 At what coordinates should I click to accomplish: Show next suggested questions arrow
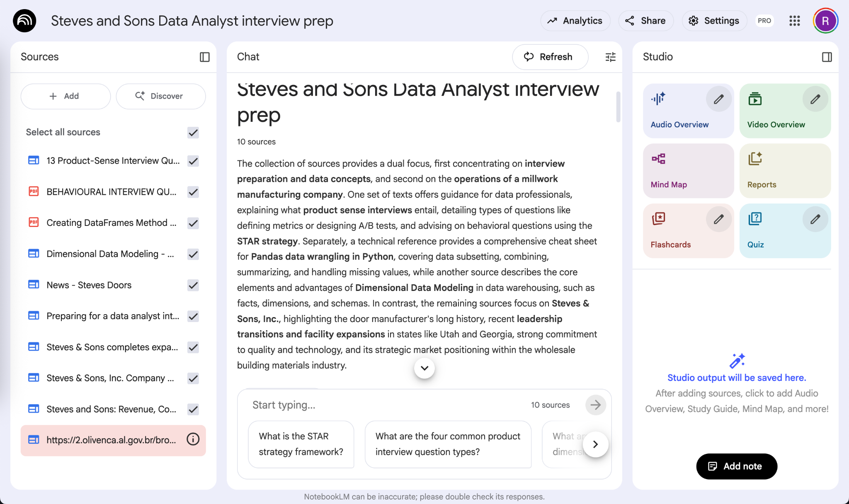click(x=595, y=444)
